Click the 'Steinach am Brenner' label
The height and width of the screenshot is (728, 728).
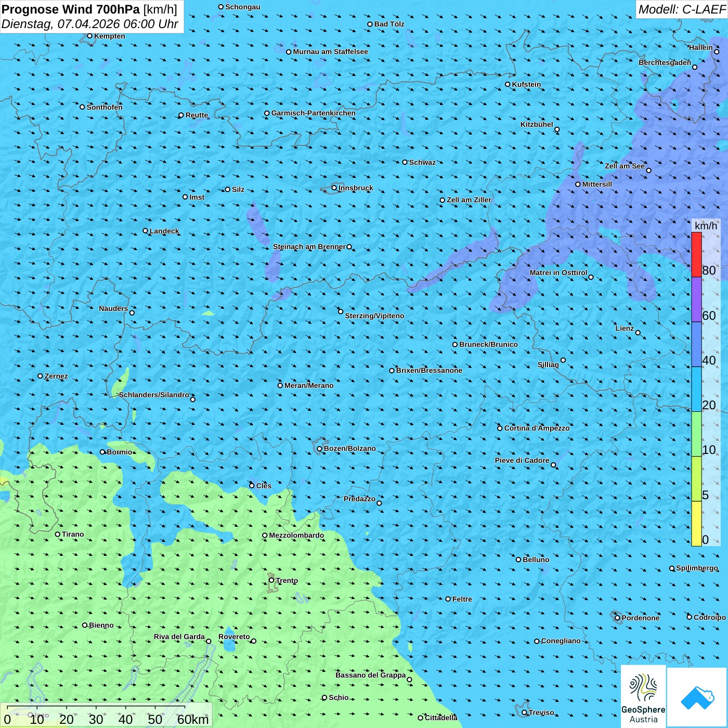[309, 246]
